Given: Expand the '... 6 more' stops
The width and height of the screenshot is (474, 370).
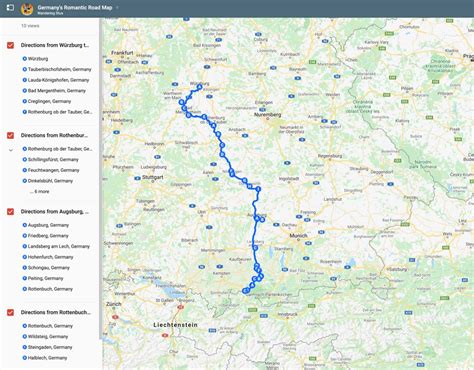Looking at the screenshot, I should click(39, 192).
